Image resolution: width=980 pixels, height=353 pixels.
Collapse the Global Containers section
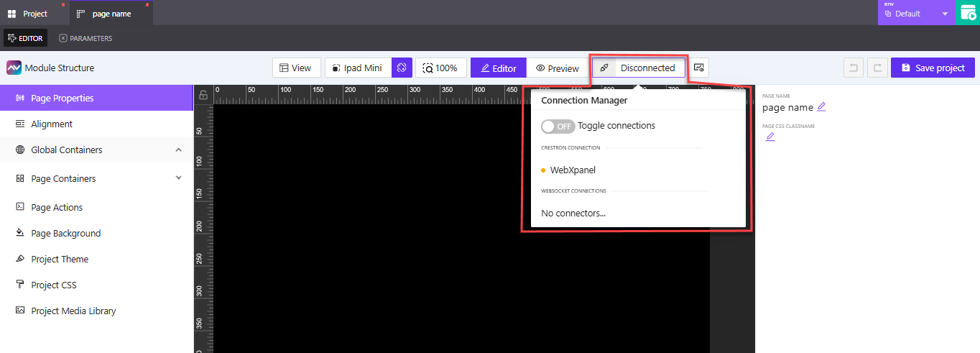(x=178, y=150)
